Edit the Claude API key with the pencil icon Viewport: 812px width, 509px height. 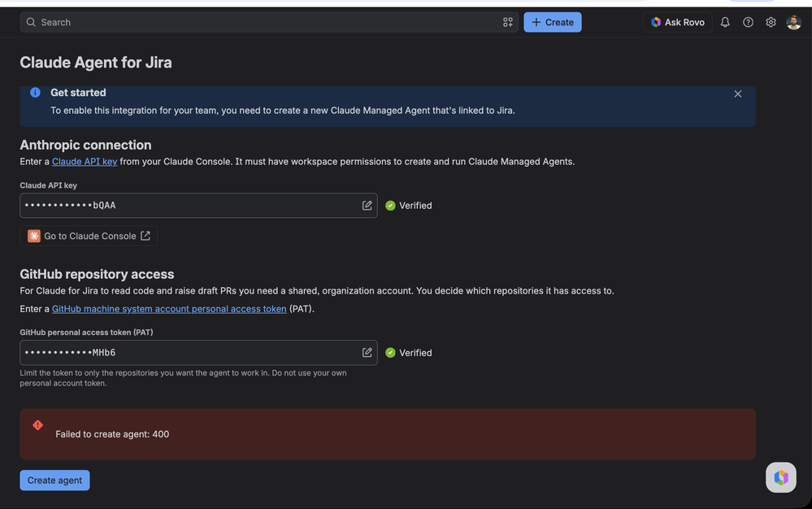coord(367,206)
